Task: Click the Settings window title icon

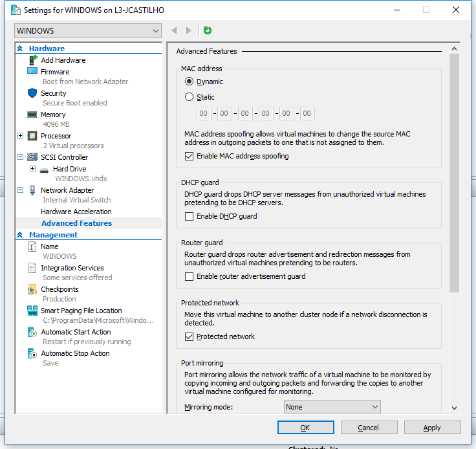Action: pyautogui.click(x=16, y=10)
